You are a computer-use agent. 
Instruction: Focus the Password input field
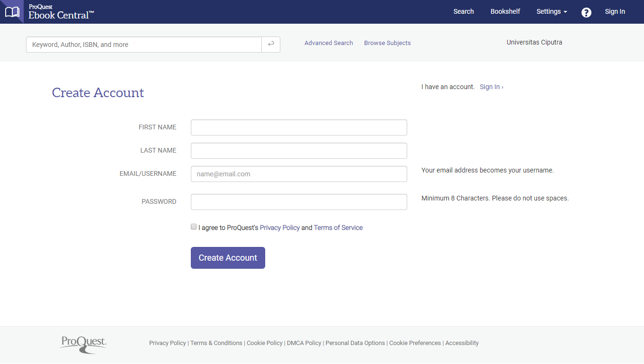299,202
